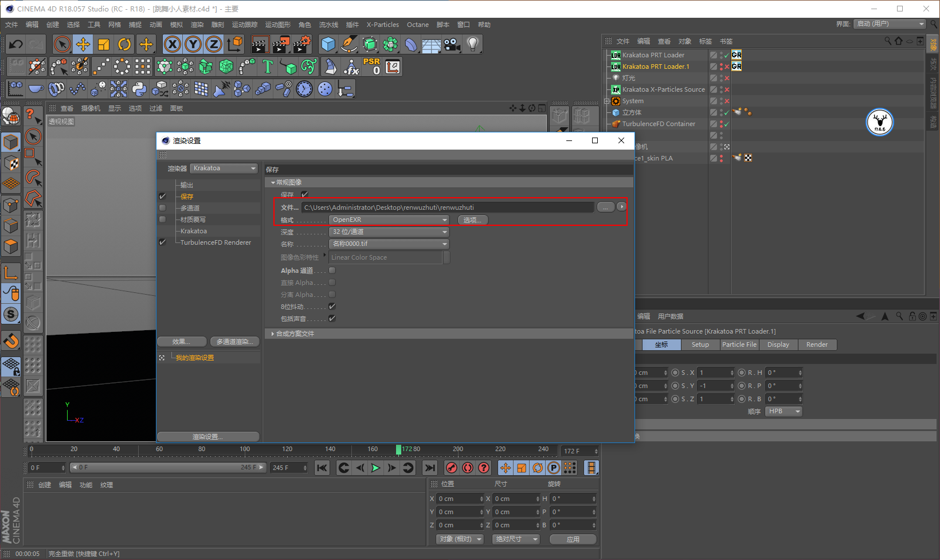Enable the Multi-Pass (多通道) checkbox in the list
This screenshot has width=940, height=560.
(x=163, y=208)
